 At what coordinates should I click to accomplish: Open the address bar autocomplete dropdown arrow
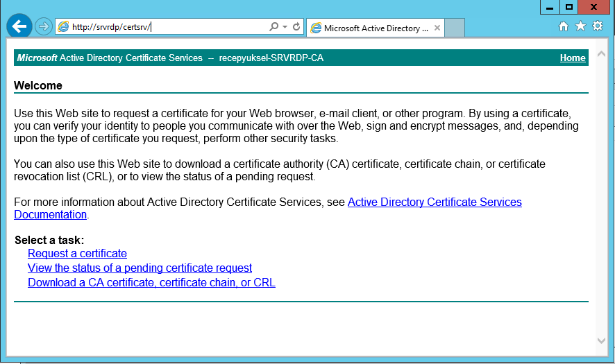[x=285, y=26]
